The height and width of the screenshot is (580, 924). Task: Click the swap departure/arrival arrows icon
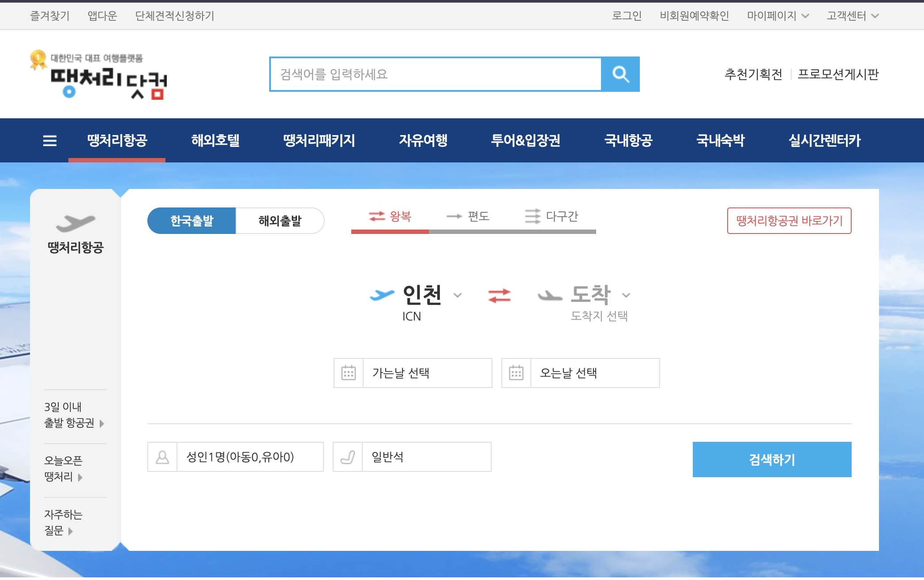click(x=499, y=295)
